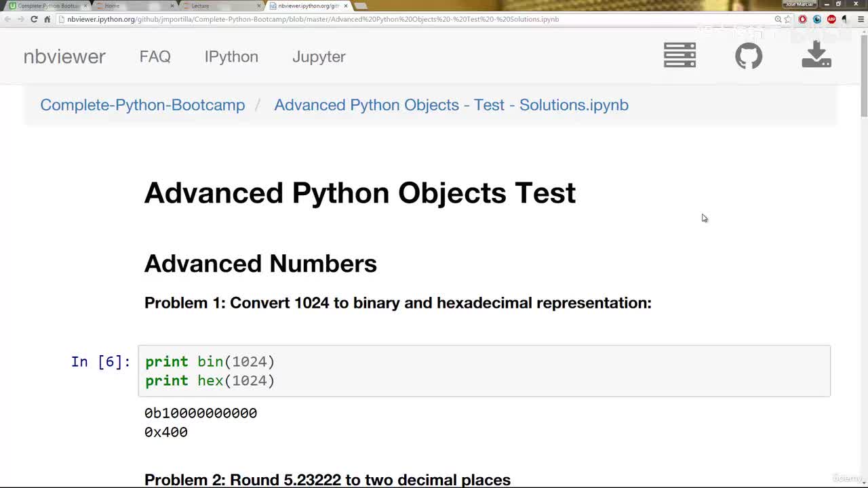Open the nbviewer home logo link
The image size is (868, 488).
click(x=64, y=56)
